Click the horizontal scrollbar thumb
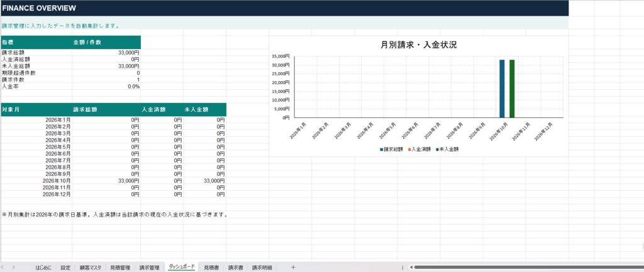Screen dimensions: 644x272 [528, 268]
